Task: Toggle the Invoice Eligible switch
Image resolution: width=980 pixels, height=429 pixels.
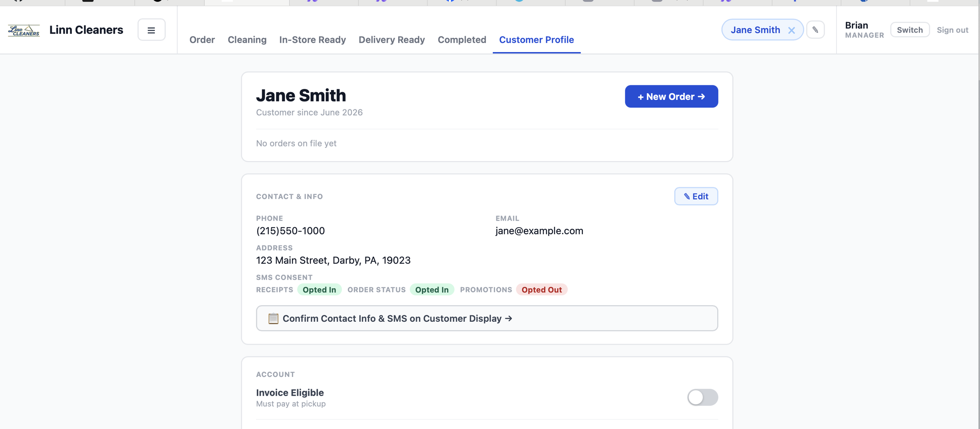Action: [x=702, y=397]
